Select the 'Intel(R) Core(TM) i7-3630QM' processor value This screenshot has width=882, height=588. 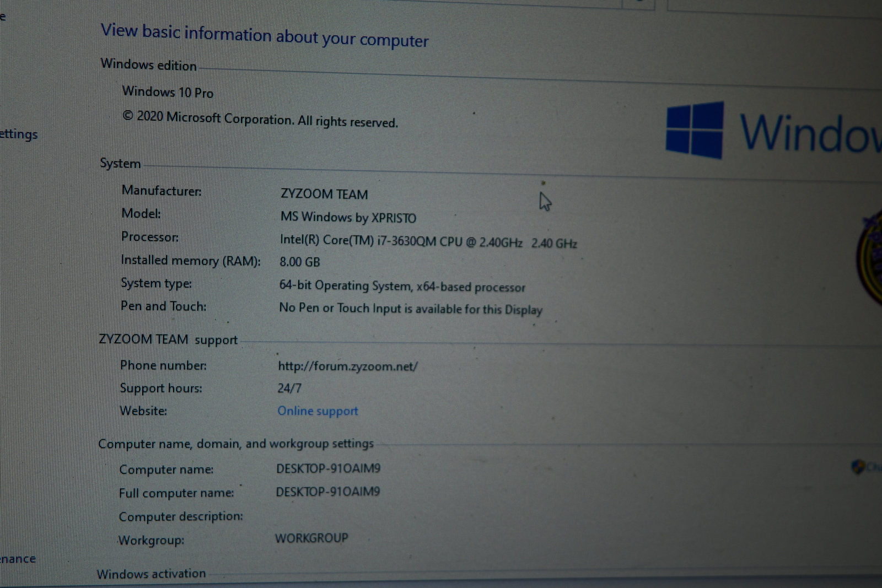point(428,241)
